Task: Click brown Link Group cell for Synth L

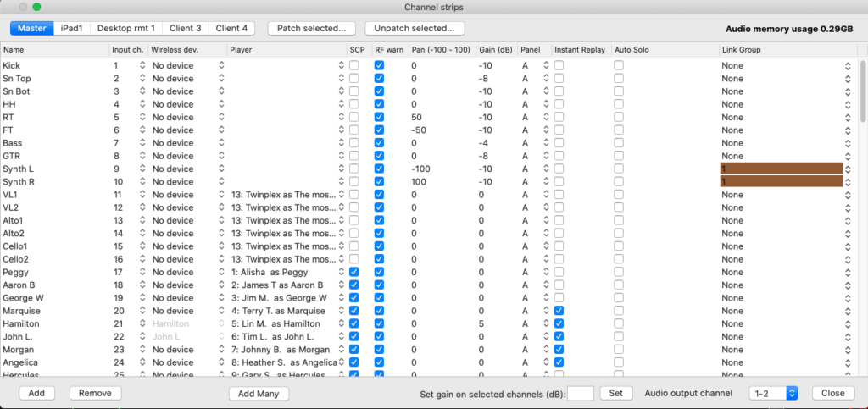Action: pyautogui.click(x=780, y=169)
